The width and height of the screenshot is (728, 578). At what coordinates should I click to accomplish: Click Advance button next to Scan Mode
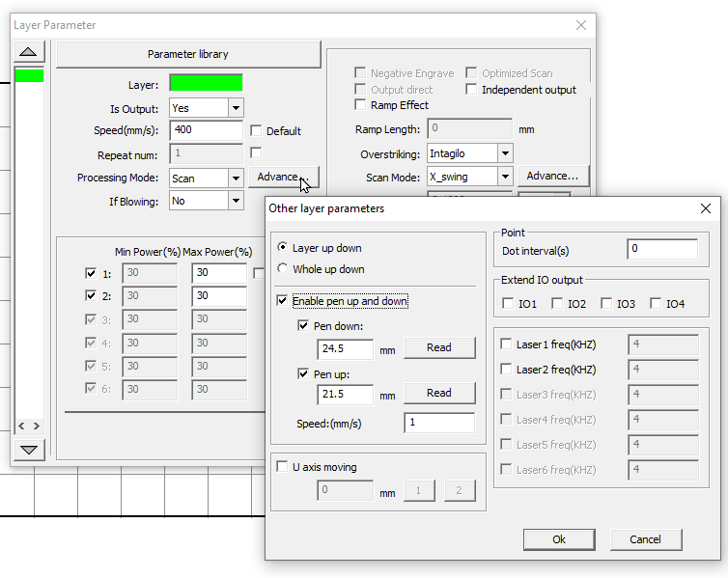[553, 176]
